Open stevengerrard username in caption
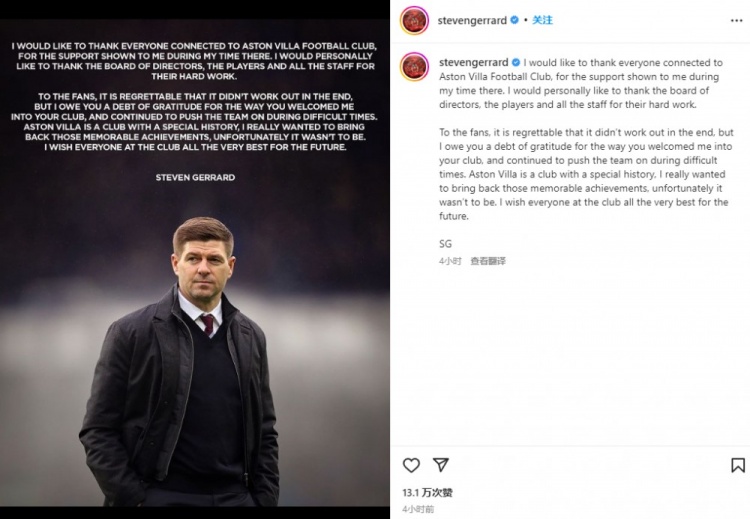Viewport: 750px width, 519px height. pyautogui.click(x=474, y=62)
